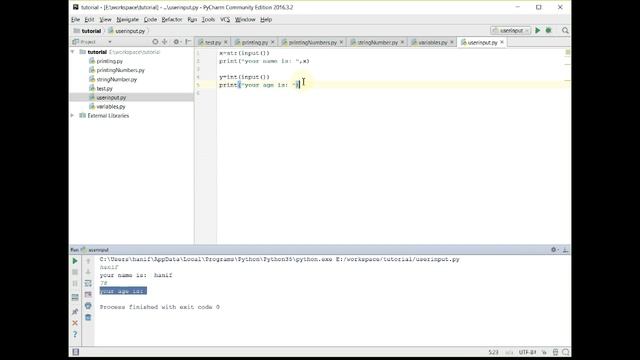
Task: Hide the Run tool window
Action: (565, 249)
